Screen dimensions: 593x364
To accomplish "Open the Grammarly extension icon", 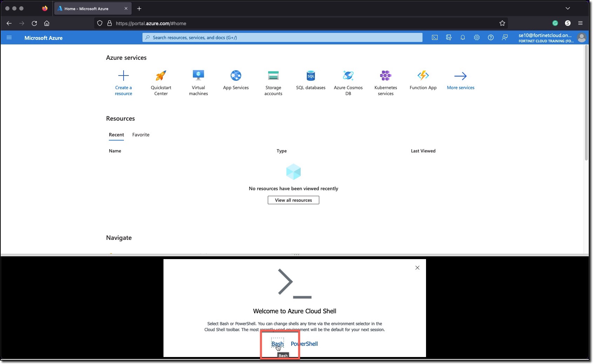I will pyautogui.click(x=555, y=23).
